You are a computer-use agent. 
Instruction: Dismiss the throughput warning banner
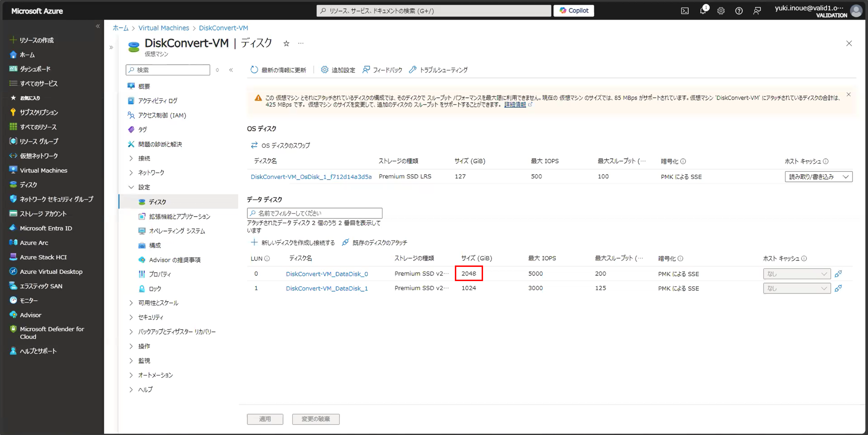[849, 95]
